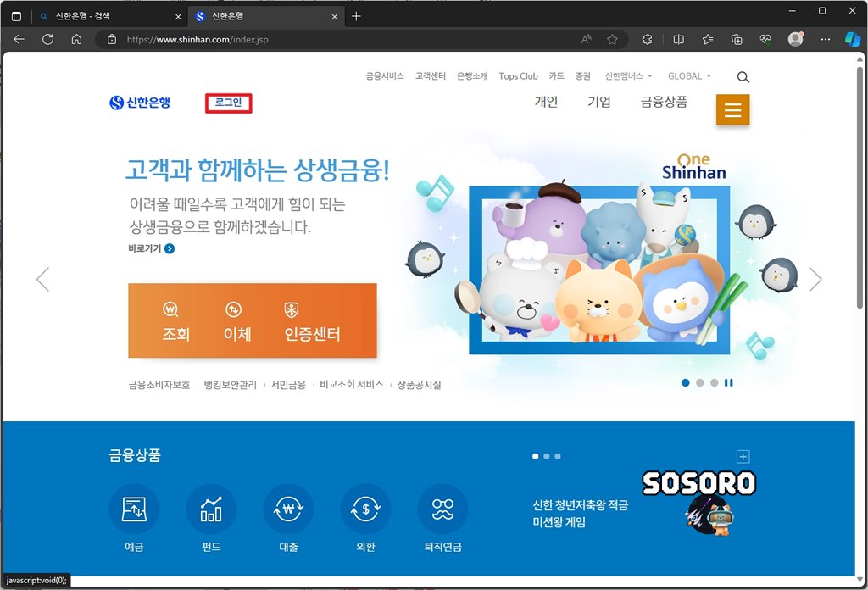868x590 pixels.
Task: Open the 금융소비자보호 link
Action: coord(159,385)
